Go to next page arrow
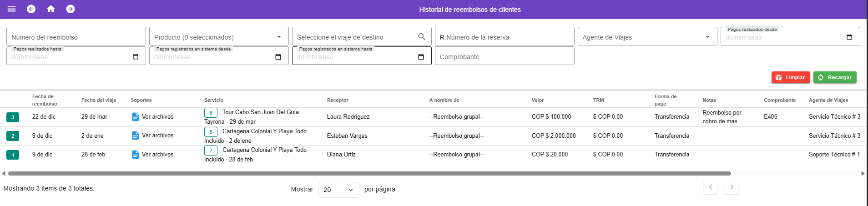Screen dimensions: 868x206 click(732, 187)
